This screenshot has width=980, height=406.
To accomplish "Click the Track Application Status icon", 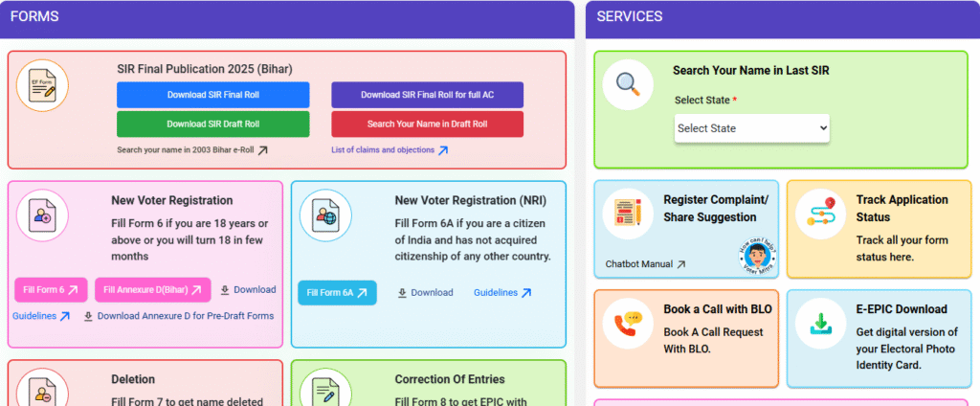I will [820, 213].
